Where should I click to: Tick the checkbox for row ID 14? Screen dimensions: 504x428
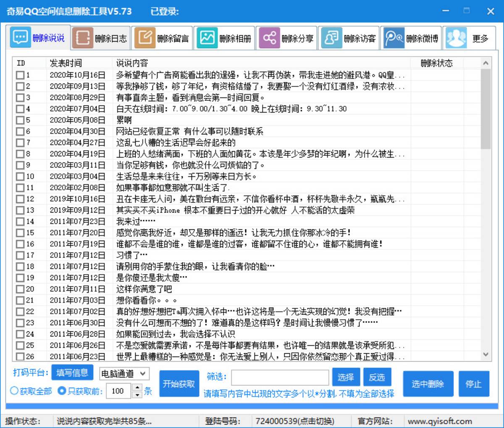coord(20,221)
